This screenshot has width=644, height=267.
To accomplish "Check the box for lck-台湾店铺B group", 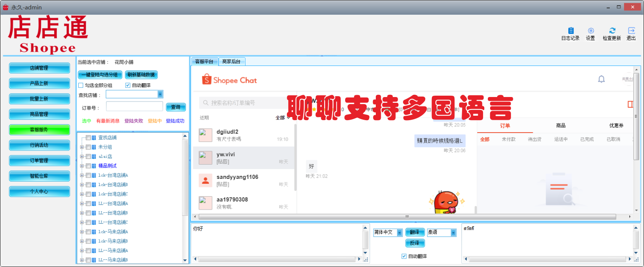I will click(88, 185).
